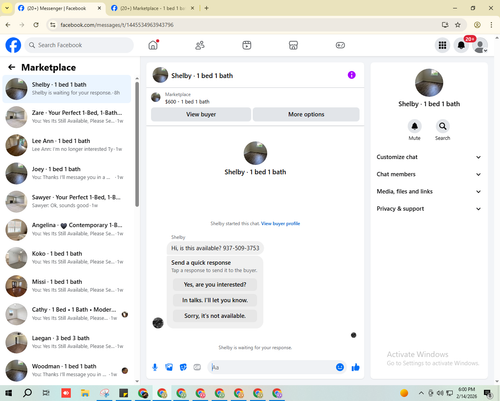Open the Woodman - 1 bed 1 bath conversation
500x401 pixels.
tap(67, 370)
